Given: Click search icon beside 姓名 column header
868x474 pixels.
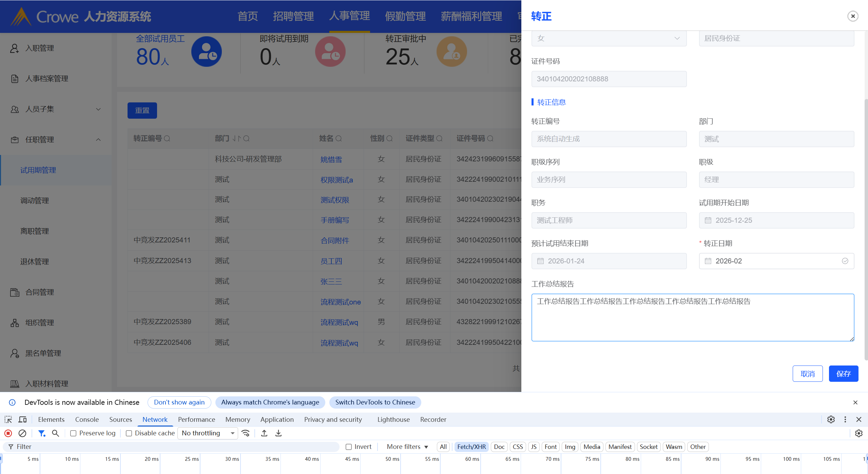Looking at the screenshot, I should [x=339, y=138].
